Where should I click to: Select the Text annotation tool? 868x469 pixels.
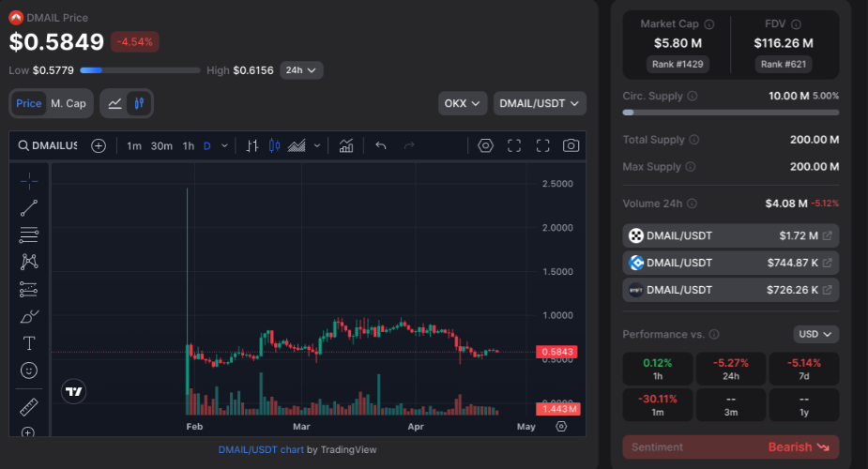pyautogui.click(x=29, y=343)
